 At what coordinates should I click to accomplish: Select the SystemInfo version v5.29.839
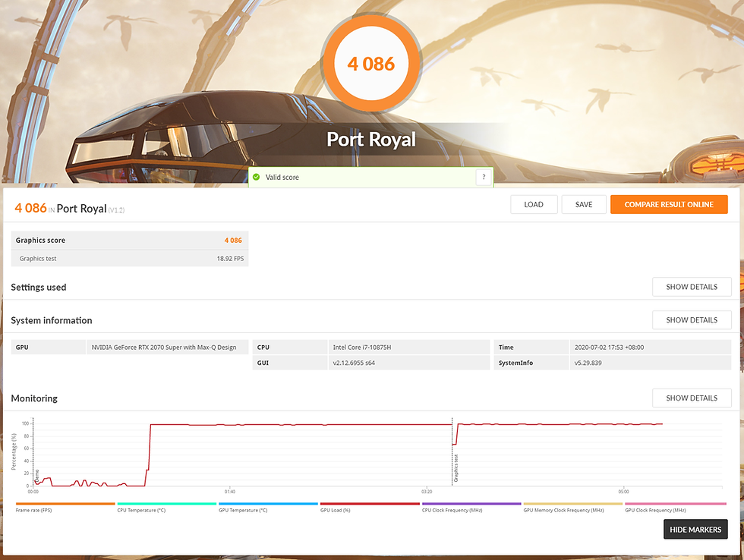pyautogui.click(x=588, y=363)
